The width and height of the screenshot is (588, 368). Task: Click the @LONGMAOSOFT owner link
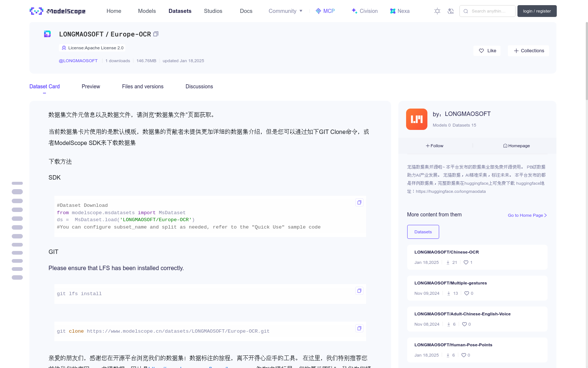point(78,61)
